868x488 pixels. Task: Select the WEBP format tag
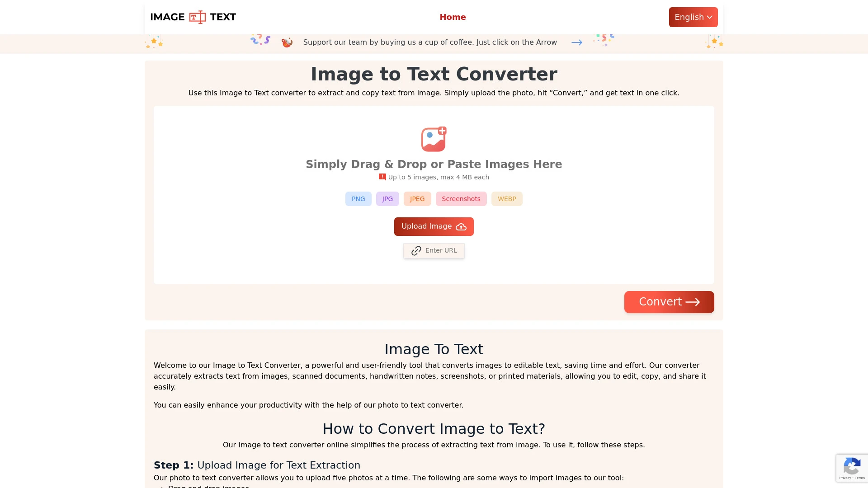click(507, 199)
